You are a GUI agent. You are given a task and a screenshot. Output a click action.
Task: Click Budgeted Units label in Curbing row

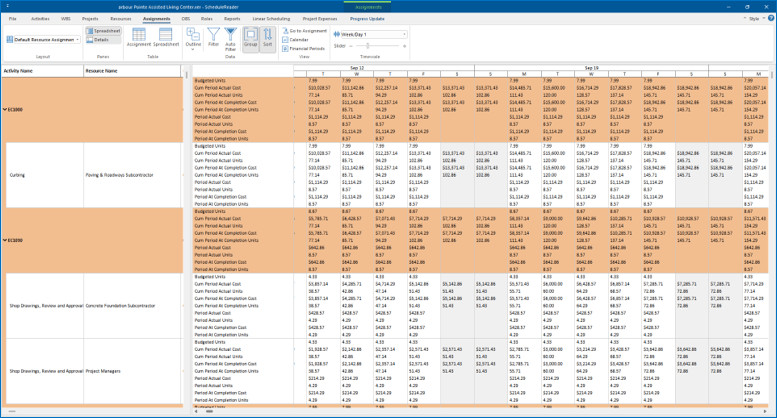point(210,146)
